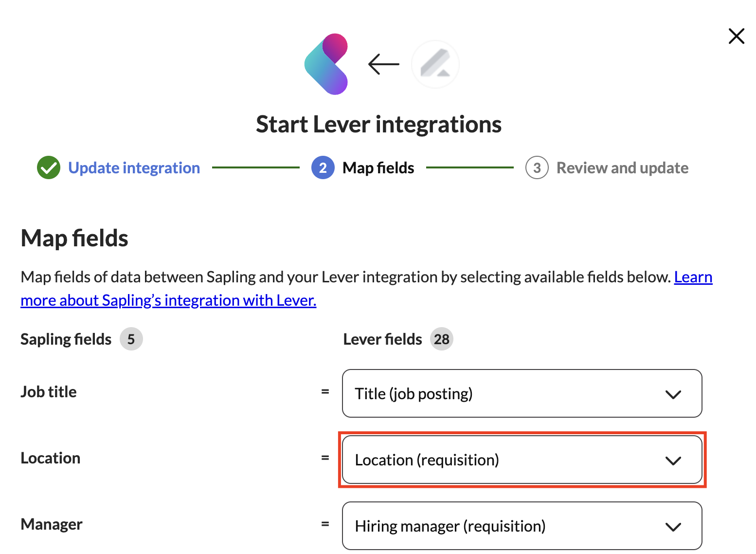Click the step 3 numbered circle

[537, 168]
